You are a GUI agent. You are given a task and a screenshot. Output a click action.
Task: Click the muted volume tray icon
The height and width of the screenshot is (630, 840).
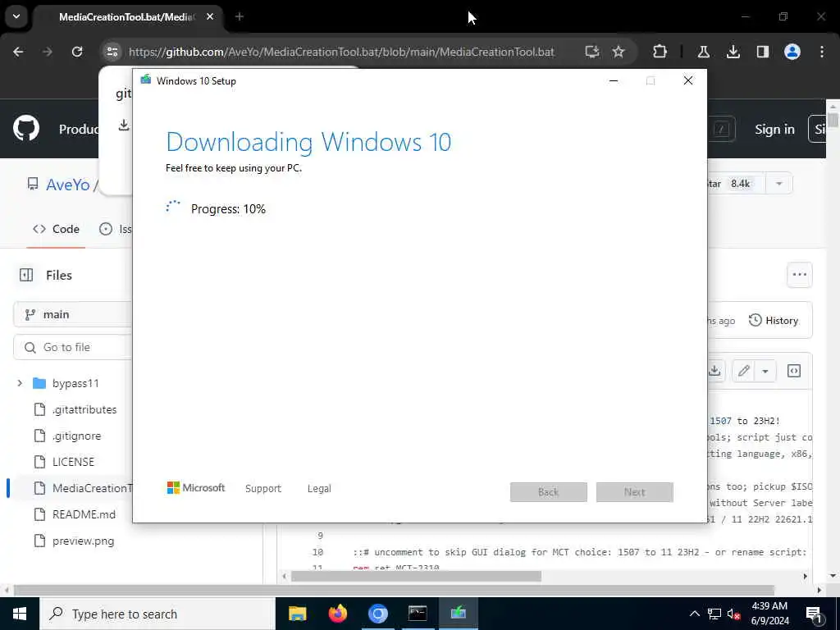tap(733, 614)
